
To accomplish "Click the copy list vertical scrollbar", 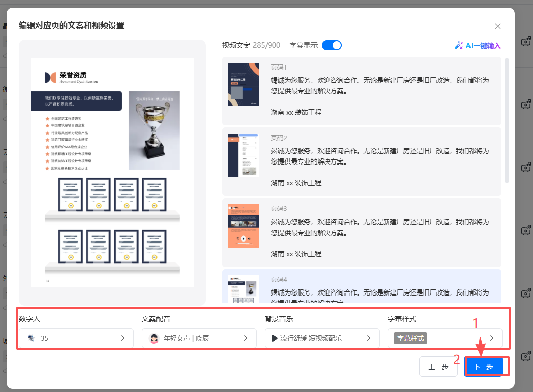I will point(507,121).
